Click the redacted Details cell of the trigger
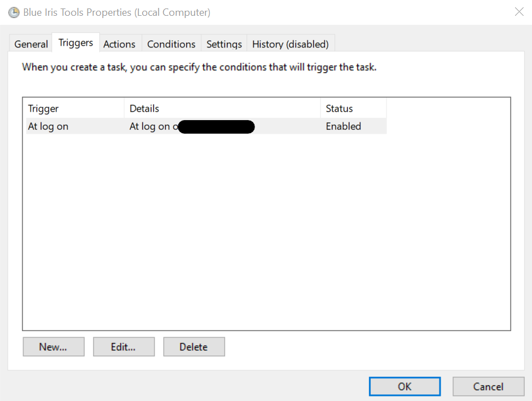This screenshot has width=532, height=401. 214,126
